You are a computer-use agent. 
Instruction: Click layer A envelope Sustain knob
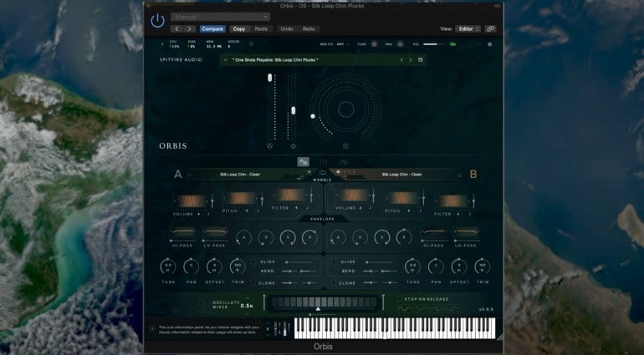click(x=288, y=237)
